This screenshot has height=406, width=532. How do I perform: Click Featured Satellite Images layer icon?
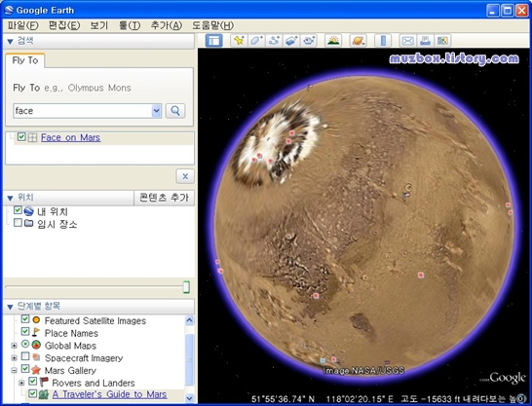(36, 320)
